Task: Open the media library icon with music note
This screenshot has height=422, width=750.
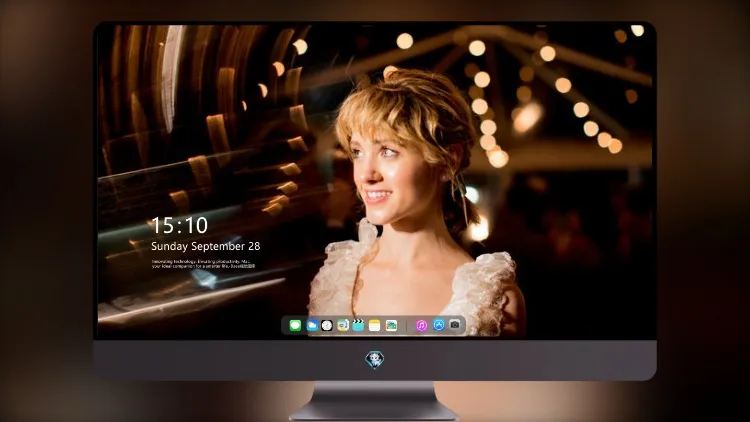Action: (x=342, y=325)
